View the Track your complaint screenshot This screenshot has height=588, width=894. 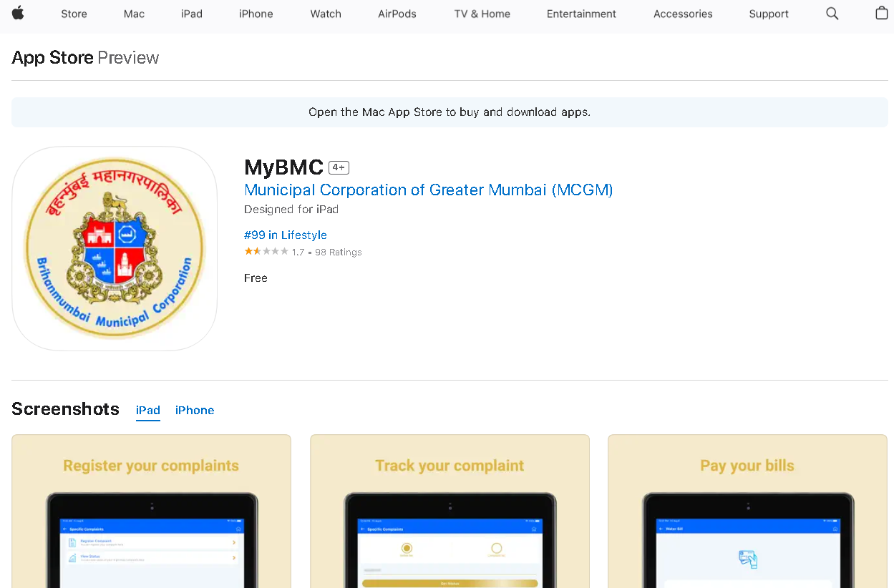450,511
